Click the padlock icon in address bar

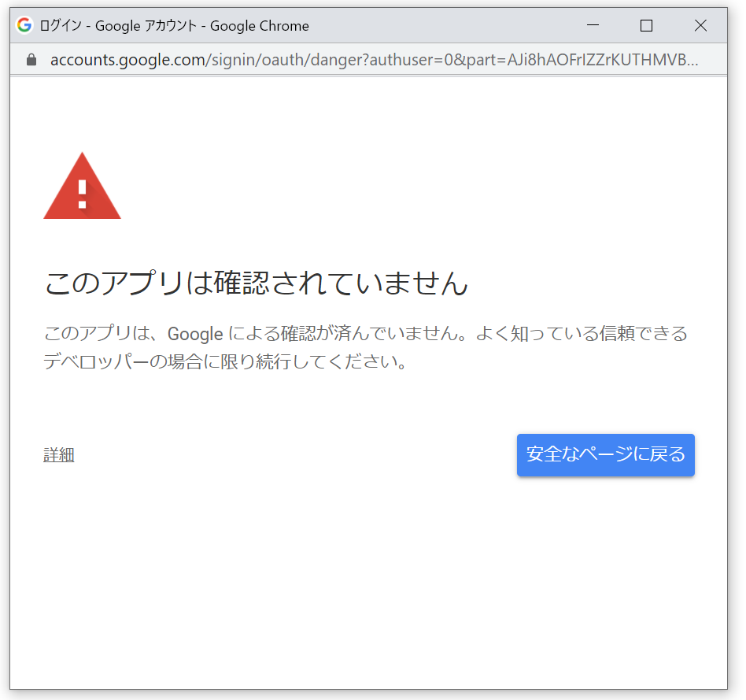[31, 60]
